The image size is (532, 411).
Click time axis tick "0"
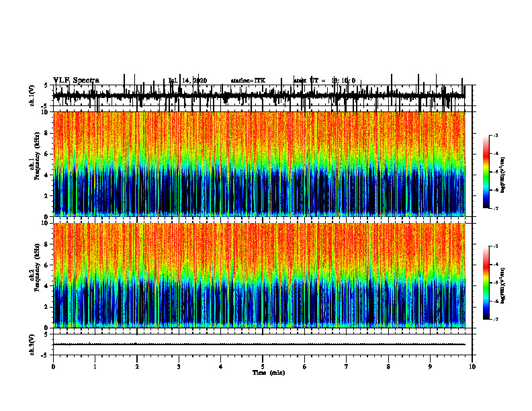(x=53, y=367)
